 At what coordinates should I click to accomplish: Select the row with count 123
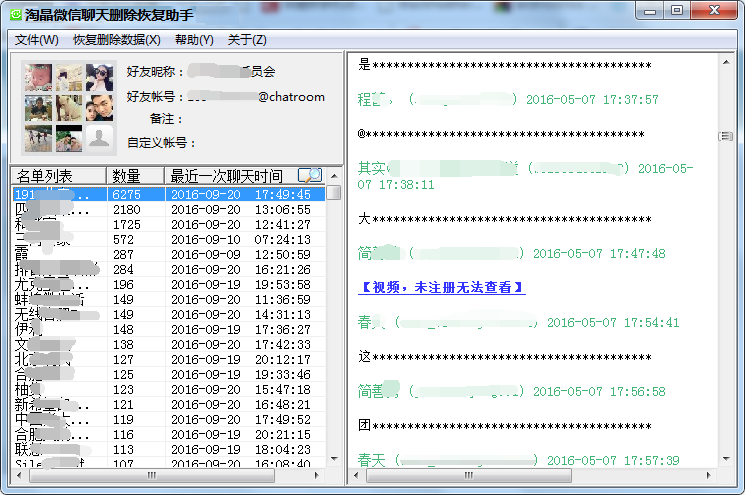point(169,390)
